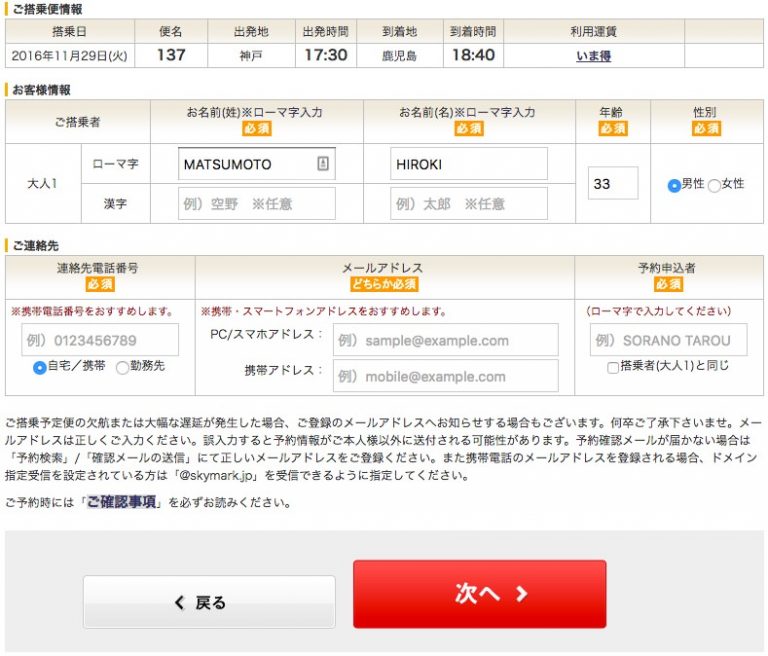Select the 女性 gender radio button
This screenshot has width=768, height=656.
714,185
